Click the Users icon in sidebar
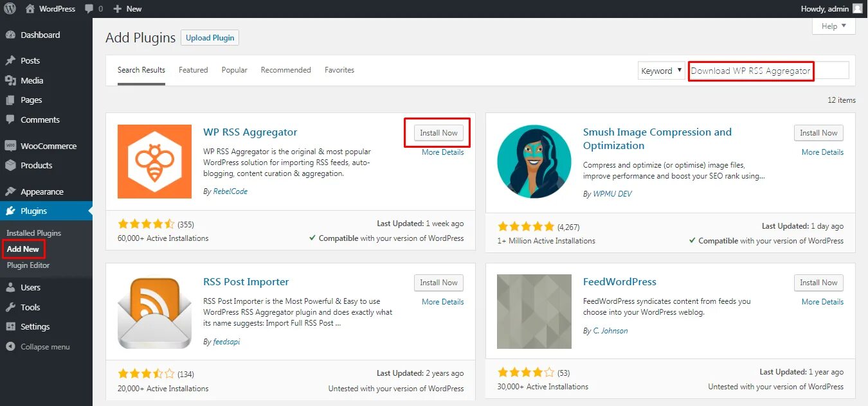Viewport: 868px width, 406px height. tap(10, 287)
